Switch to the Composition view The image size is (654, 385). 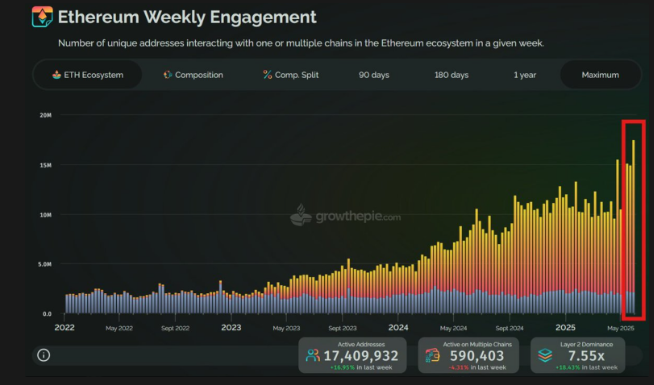tap(193, 75)
